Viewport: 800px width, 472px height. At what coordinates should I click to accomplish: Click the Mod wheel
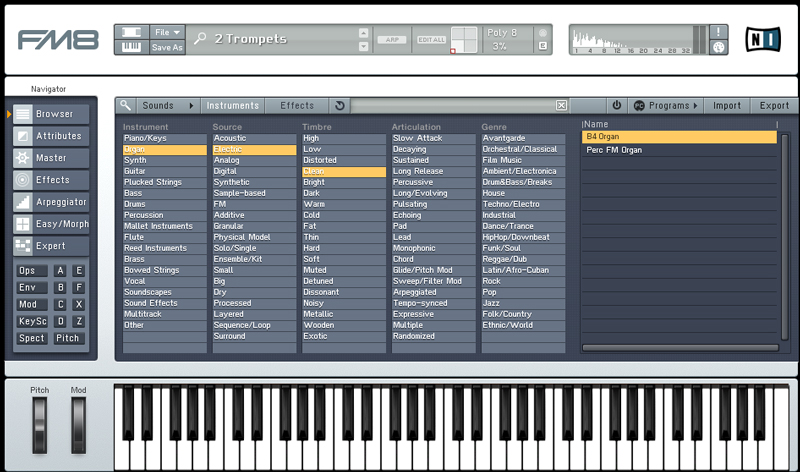click(78, 426)
